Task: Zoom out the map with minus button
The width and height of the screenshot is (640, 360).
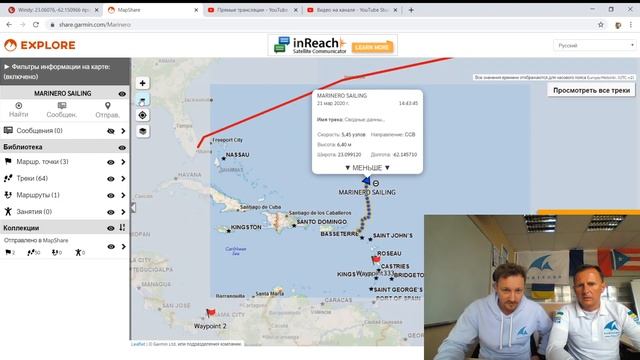Action: [x=142, y=99]
